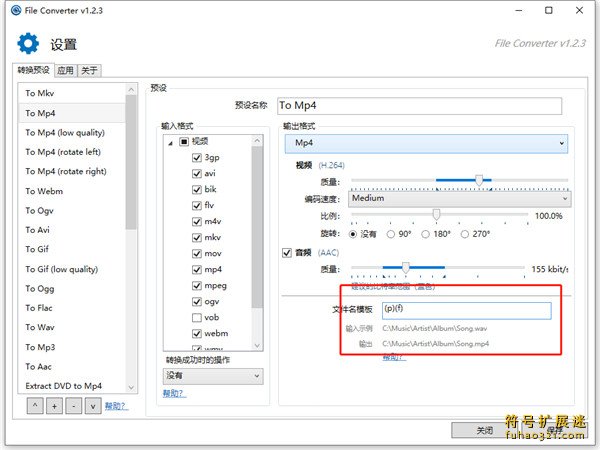Toggle the 视频 group tri-state checkbox

pyautogui.click(x=184, y=142)
